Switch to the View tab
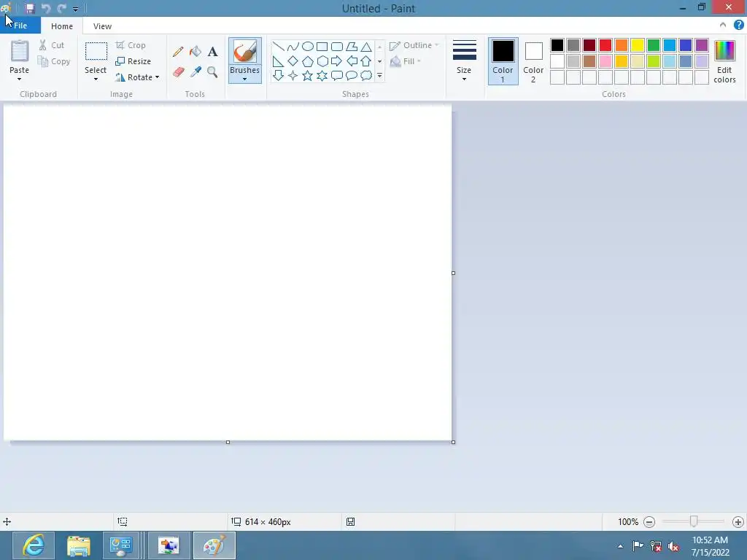The height and width of the screenshot is (560, 747). click(102, 26)
